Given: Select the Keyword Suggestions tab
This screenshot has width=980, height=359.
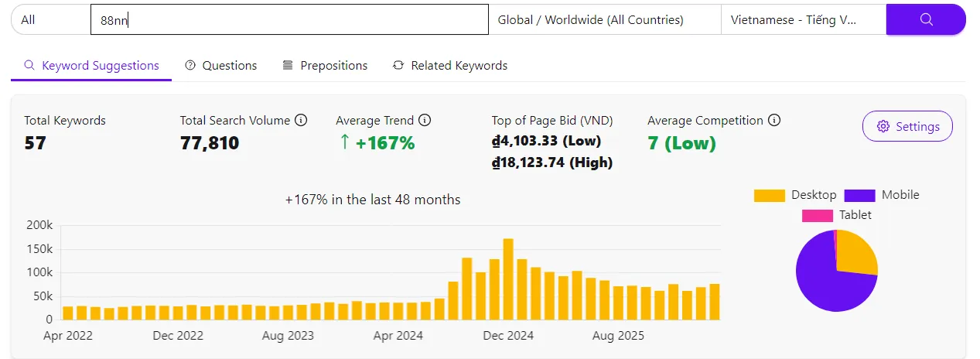Looking at the screenshot, I should (91, 66).
